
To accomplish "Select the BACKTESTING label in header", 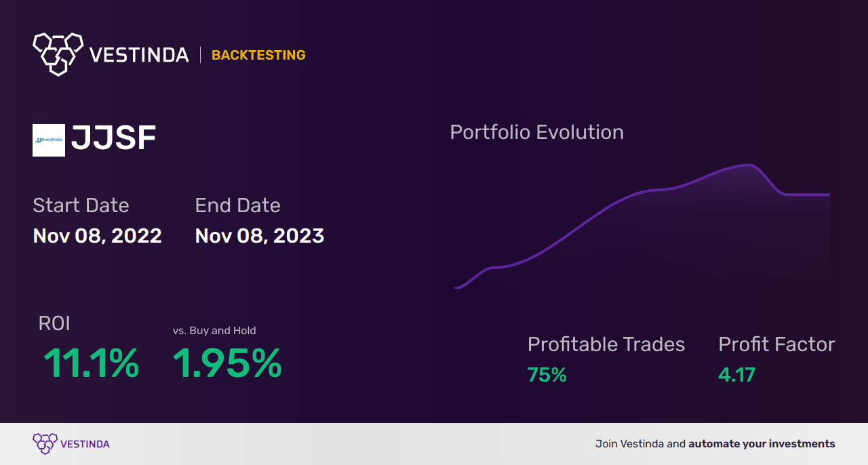I will [x=258, y=55].
